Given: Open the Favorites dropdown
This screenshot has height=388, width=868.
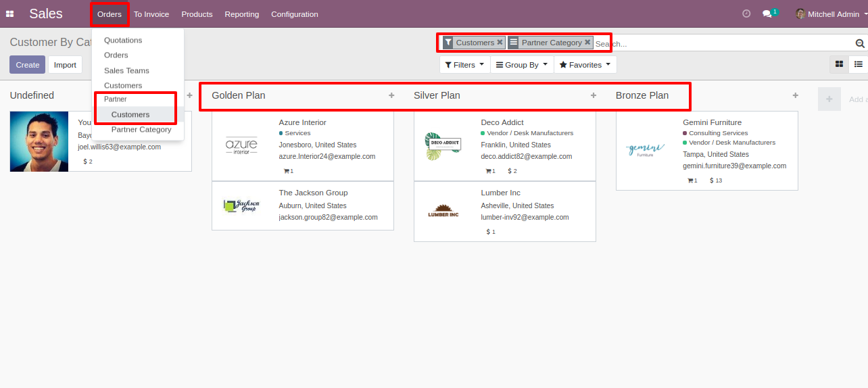Looking at the screenshot, I should 585,65.
